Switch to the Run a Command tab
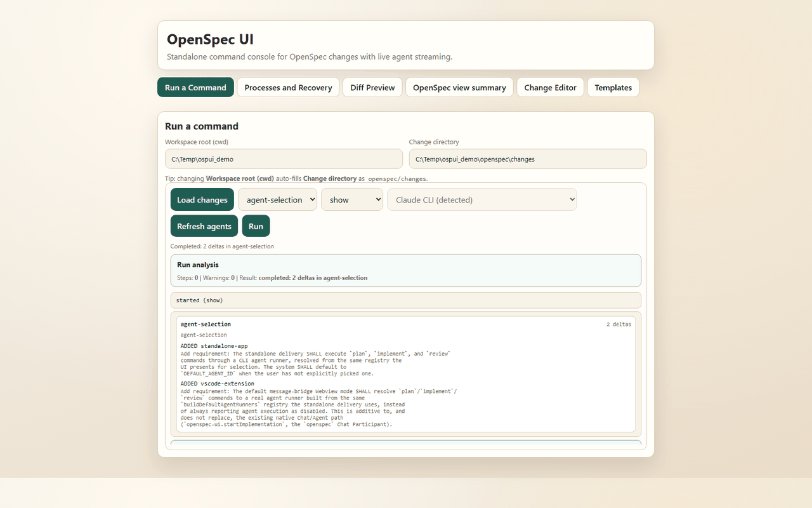The height and width of the screenshot is (508, 812). 195,88
